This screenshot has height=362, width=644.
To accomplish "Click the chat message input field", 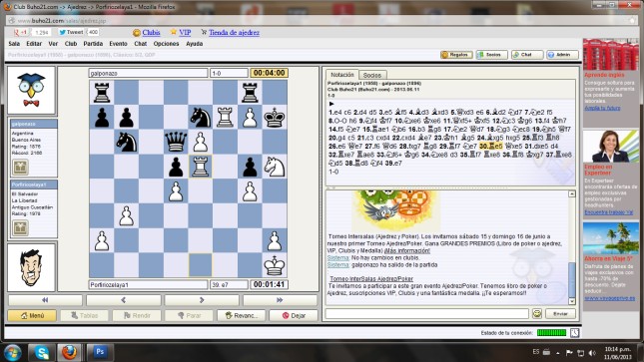I will [426, 313].
